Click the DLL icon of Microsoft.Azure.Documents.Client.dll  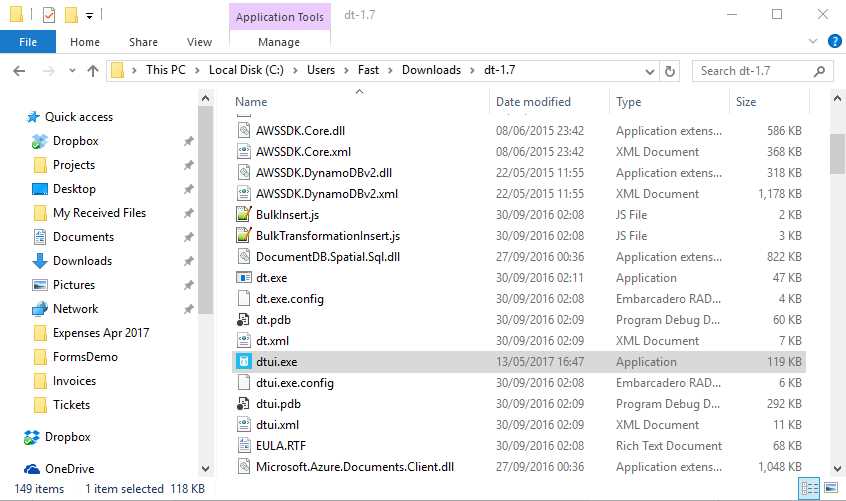[x=244, y=466]
